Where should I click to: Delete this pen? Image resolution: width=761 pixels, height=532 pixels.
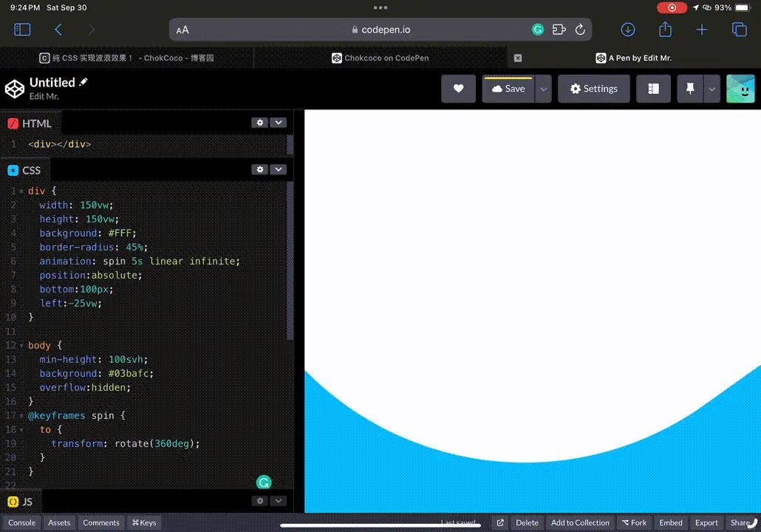click(527, 523)
